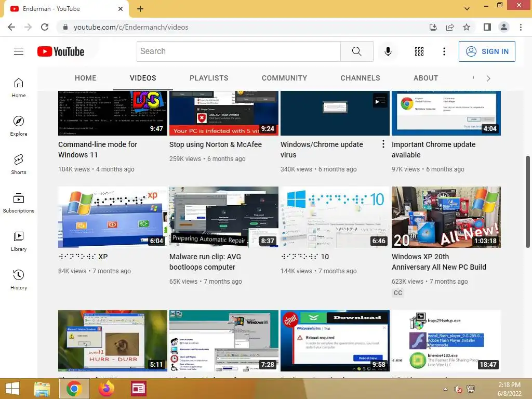This screenshot has height=399, width=532.
Task: Open the Chrome three-dot menu
Action: [x=521, y=27]
